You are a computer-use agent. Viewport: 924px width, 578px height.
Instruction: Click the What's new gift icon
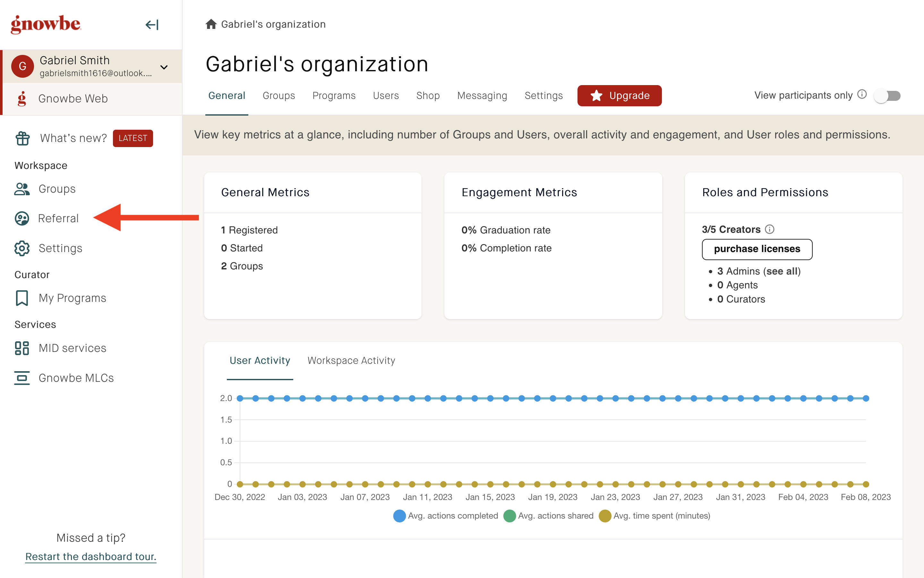(x=22, y=138)
